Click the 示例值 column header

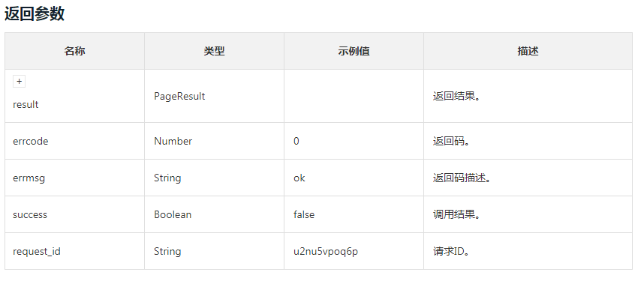(354, 51)
